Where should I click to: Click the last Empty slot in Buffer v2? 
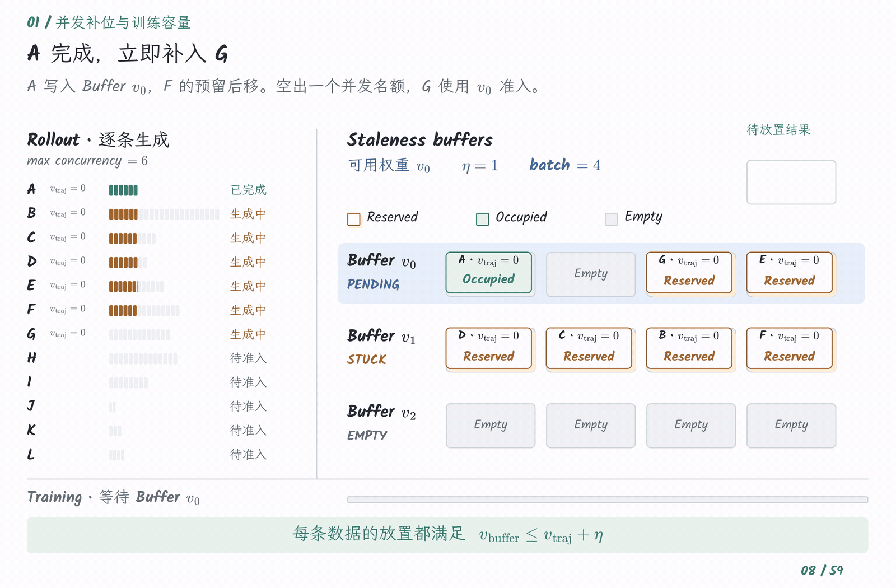791,426
